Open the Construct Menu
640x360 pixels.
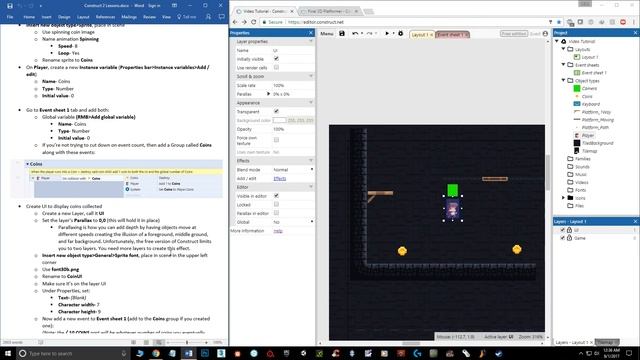(327, 34)
